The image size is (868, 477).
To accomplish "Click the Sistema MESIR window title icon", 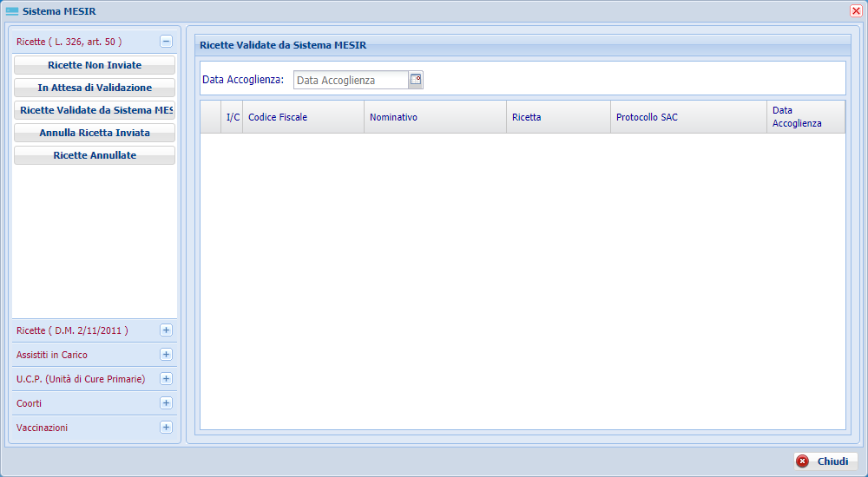I will (11, 11).
